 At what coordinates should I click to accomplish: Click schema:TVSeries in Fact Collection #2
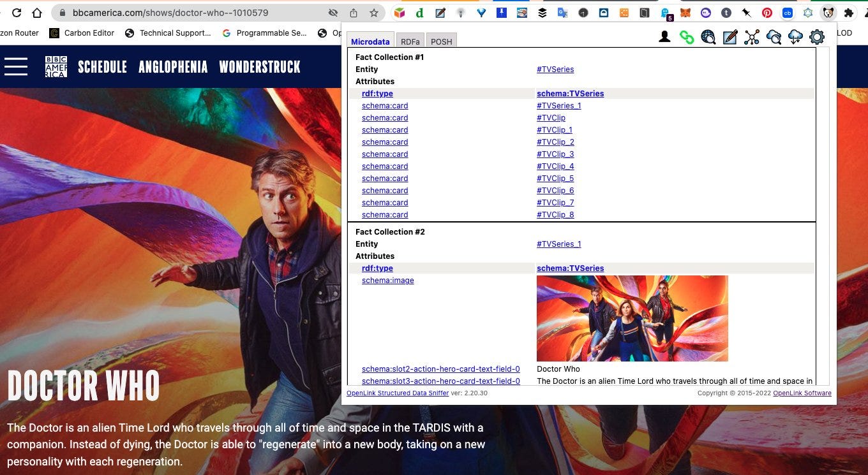click(570, 268)
